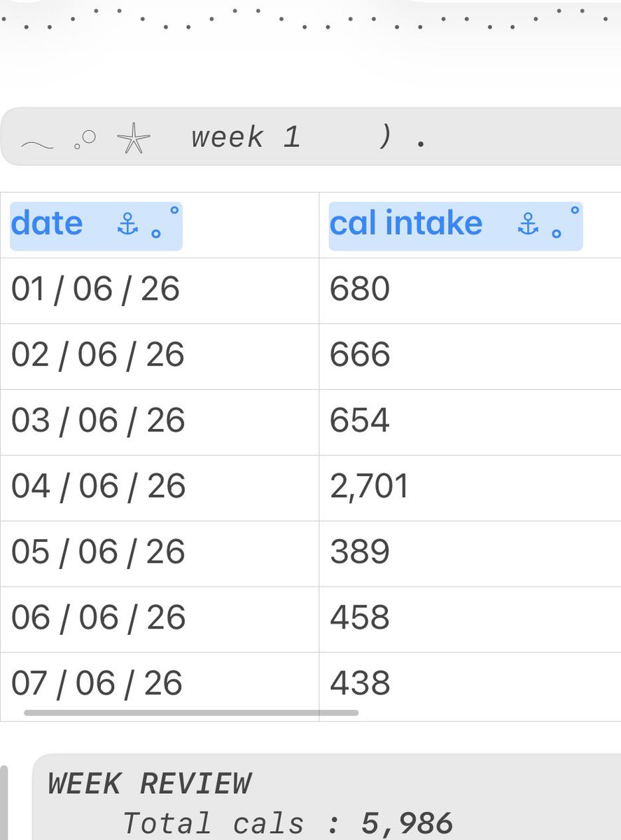621x840 pixels.
Task: Select date cell 04 / 06 / 26
Action: click(160, 488)
